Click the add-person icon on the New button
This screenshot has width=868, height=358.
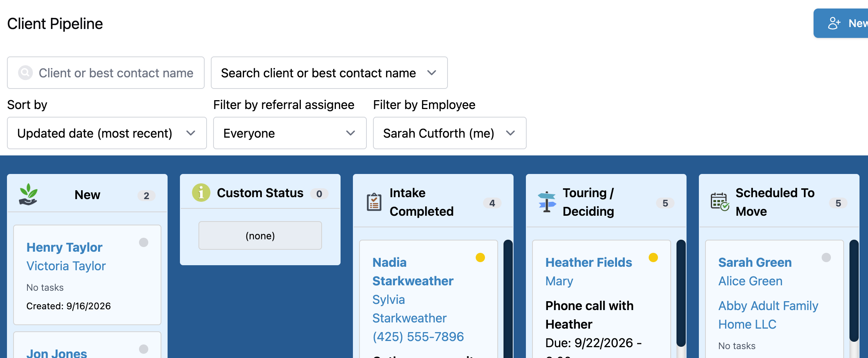(834, 23)
